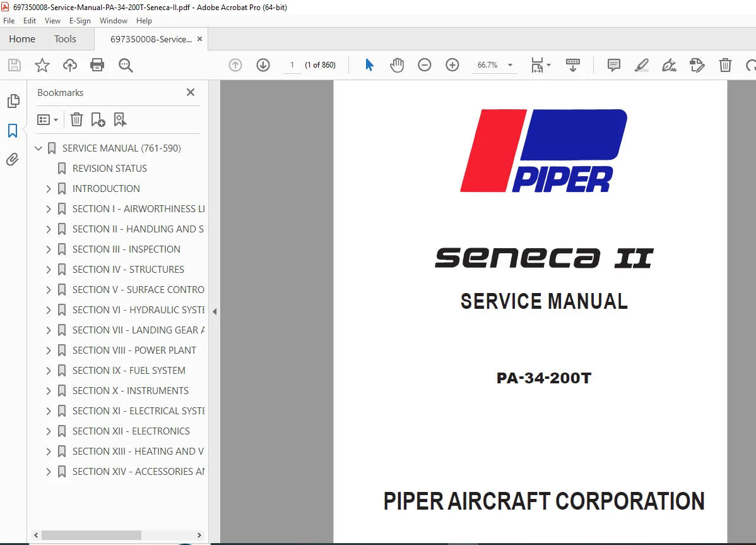
Task: Open SECTION II - HANDLING bookmark
Action: coord(138,230)
